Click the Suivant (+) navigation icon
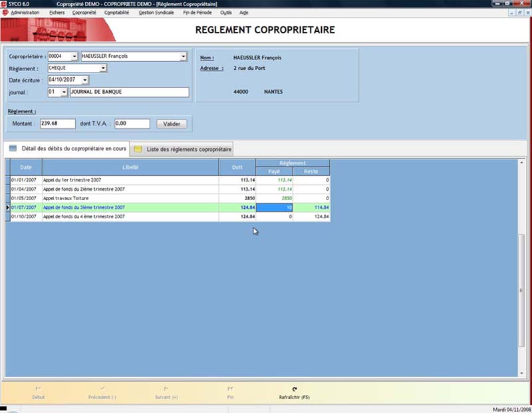The width and height of the screenshot is (532, 413). pos(166,390)
